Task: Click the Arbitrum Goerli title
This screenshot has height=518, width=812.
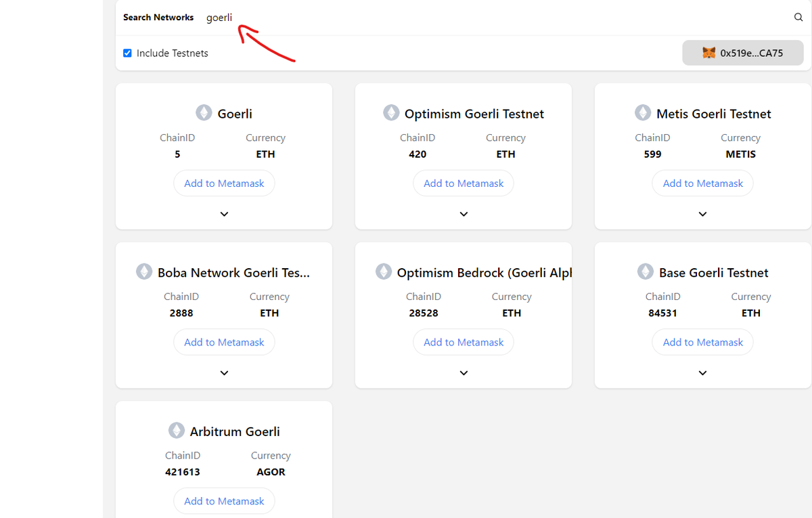Action: tap(235, 431)
